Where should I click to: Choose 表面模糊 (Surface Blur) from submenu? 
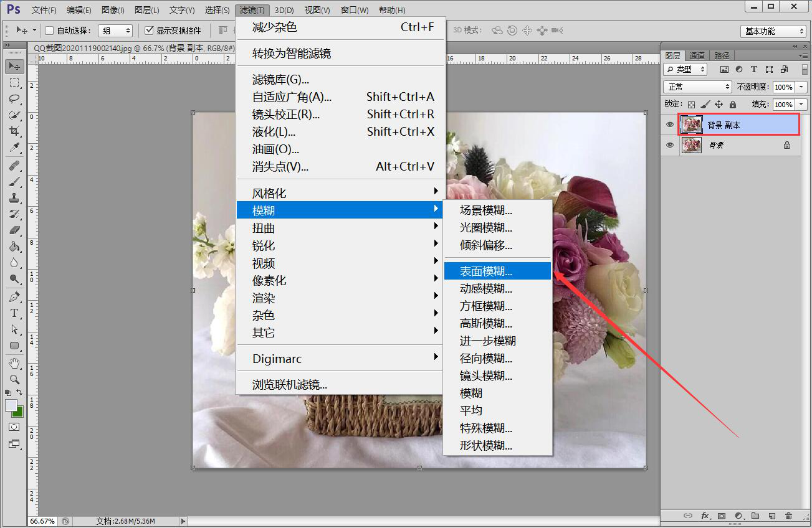(497, 271)
